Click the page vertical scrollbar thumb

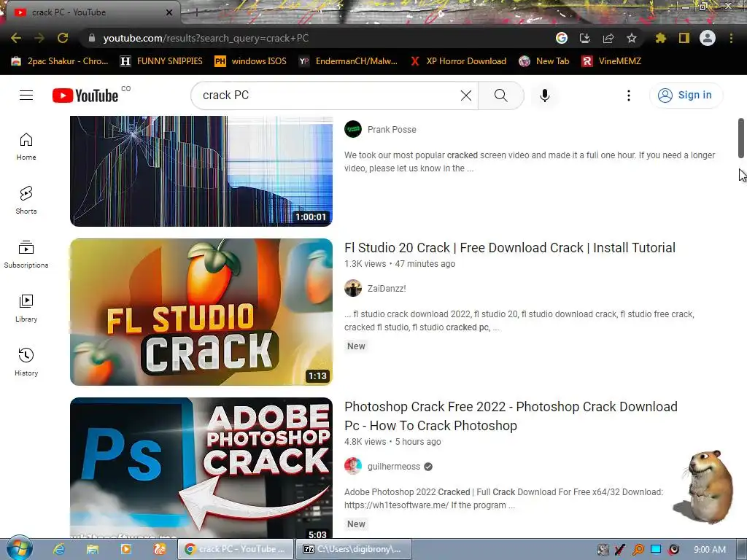(x=741, y=138)
